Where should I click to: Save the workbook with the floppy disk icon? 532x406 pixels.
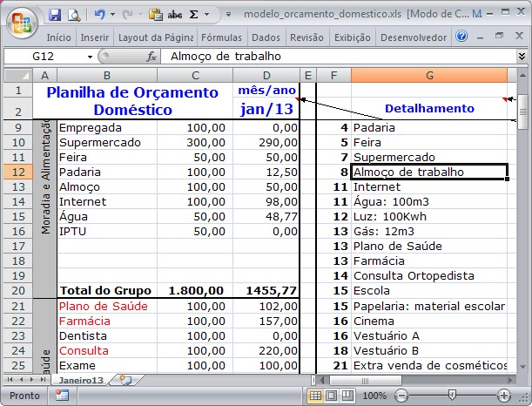click(x=55, y=15)
